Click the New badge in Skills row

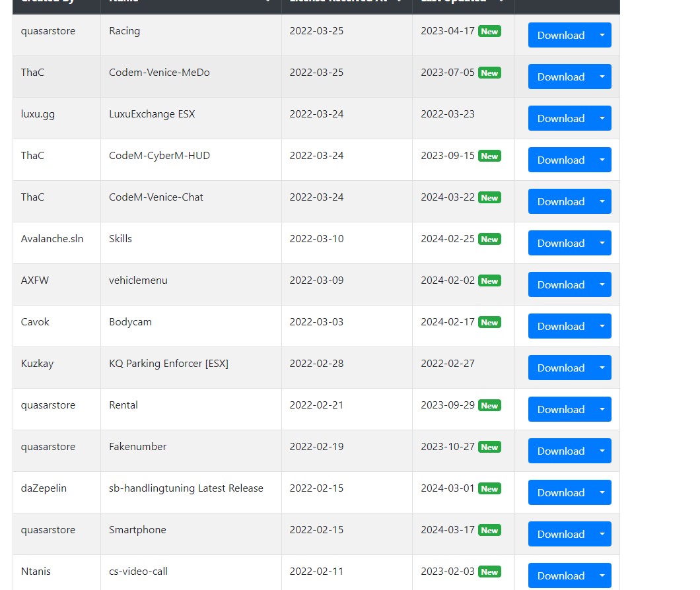click(489, 239)
